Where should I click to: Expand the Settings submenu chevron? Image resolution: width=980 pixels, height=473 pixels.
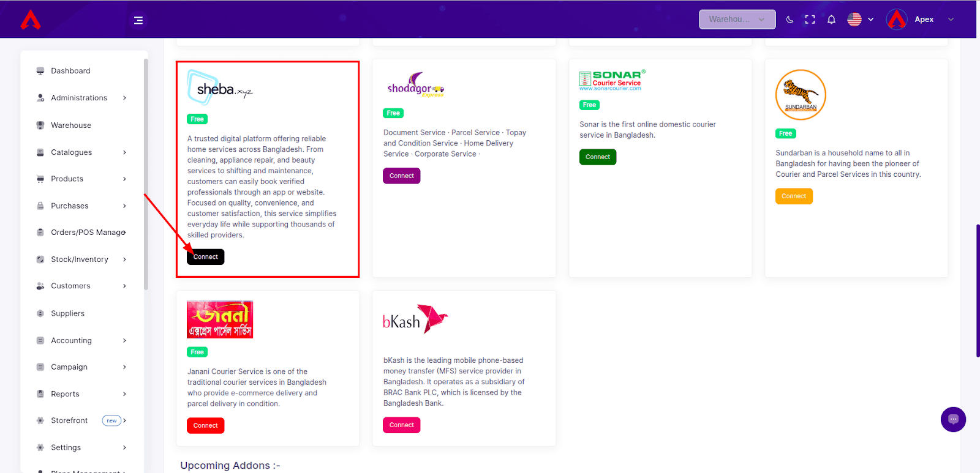coord(124,447)
